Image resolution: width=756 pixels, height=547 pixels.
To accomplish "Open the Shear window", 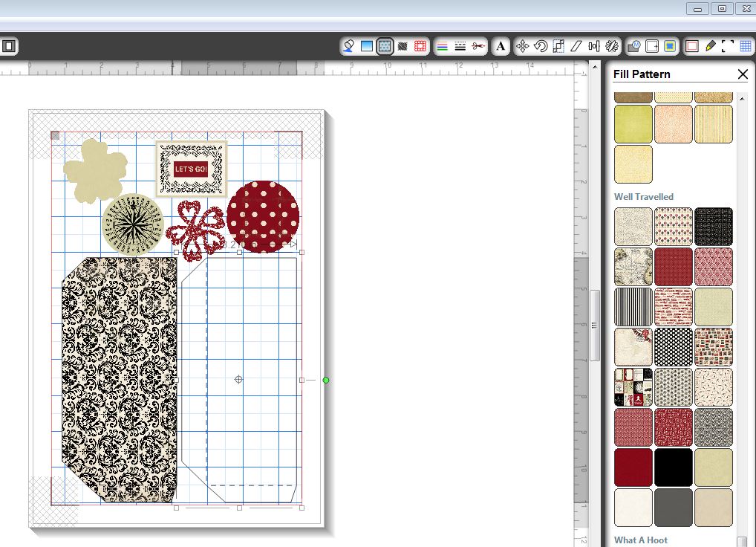I will pyautogui.click(x=576, y=46).
